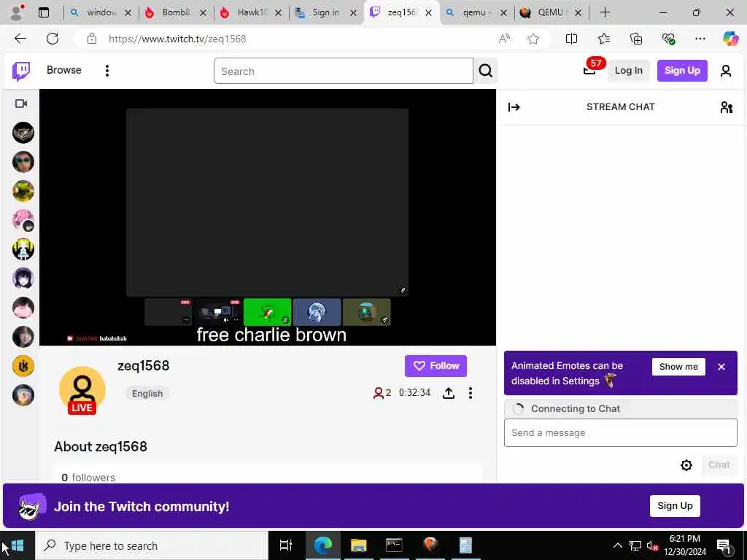Click the share upload icon

click(x=449, y=393)
